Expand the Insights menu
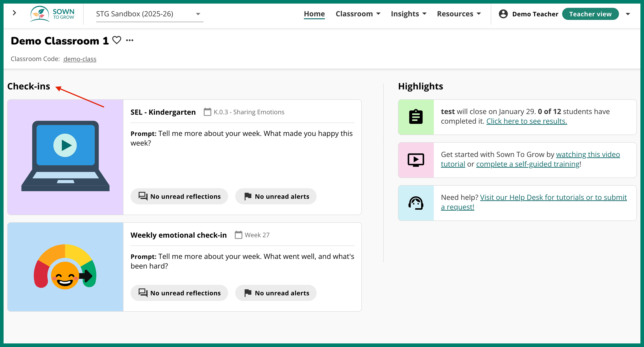 [x=408, y=14]
